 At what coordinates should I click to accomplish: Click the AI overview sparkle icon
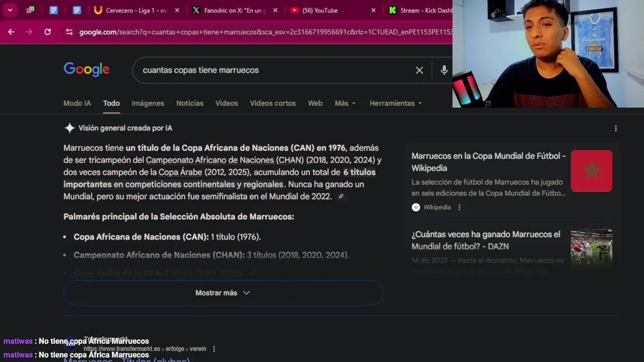[x=69, y=128]
